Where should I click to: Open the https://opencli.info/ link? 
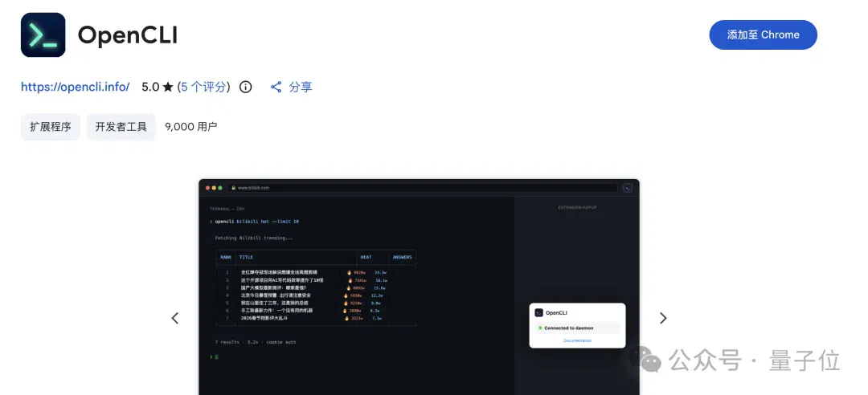click(76, 87)
